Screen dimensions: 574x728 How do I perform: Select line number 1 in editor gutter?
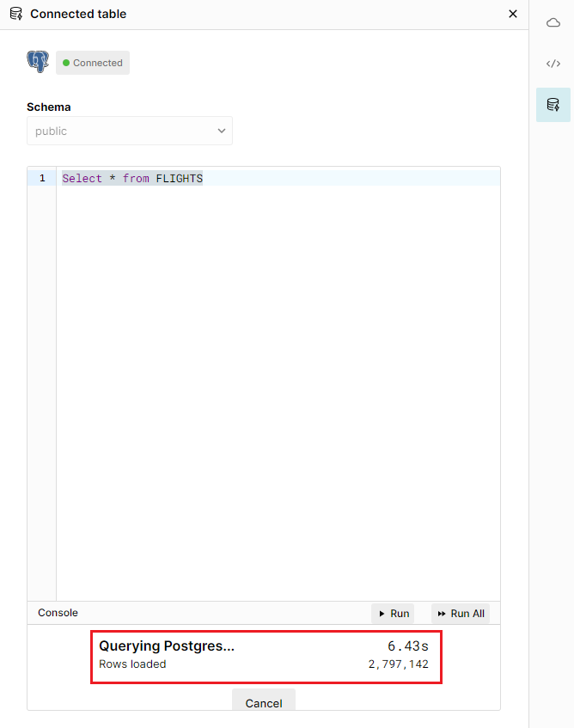41,178
